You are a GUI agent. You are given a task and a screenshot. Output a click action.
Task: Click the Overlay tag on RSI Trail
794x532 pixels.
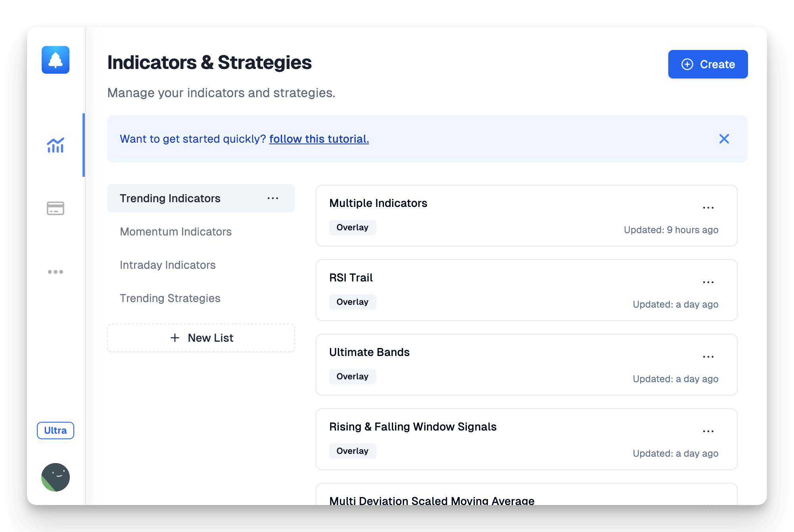(x=351, y=302)
